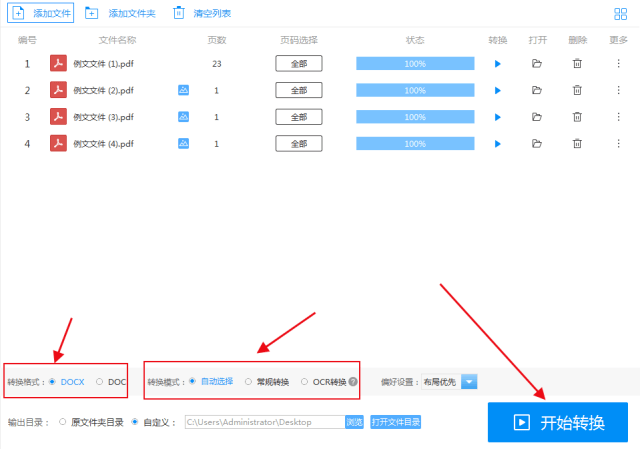Screen dimensions: 640x449
Task: Select DOCX conversion format
Action: (x=52, y=382)
